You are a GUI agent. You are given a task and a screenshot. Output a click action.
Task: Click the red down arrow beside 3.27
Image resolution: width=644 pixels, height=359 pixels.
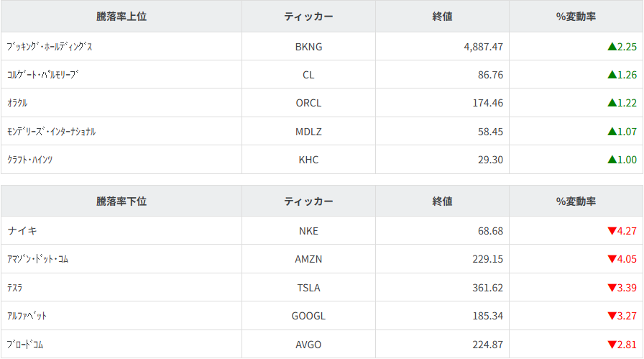point(612,316)
